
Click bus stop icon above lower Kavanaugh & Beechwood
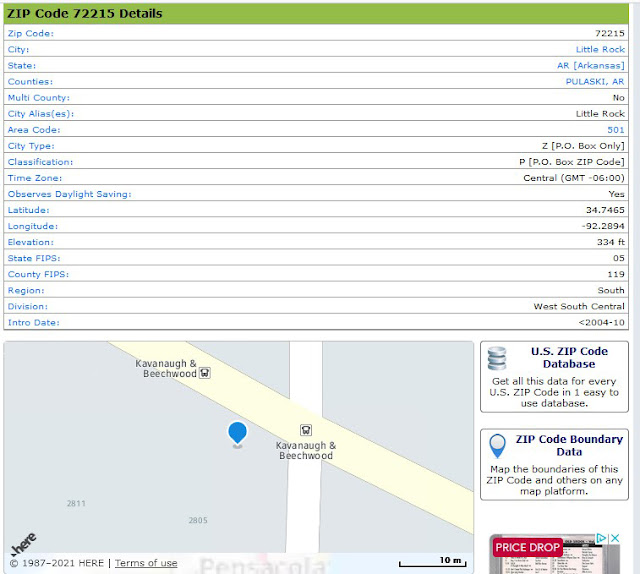pos(306,430)
